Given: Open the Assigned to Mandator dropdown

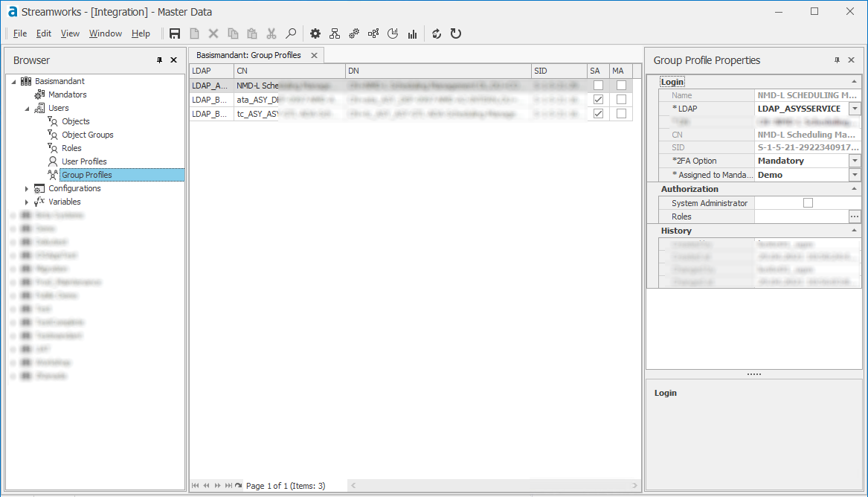Looking at the screenshot, I should (855, 175).
